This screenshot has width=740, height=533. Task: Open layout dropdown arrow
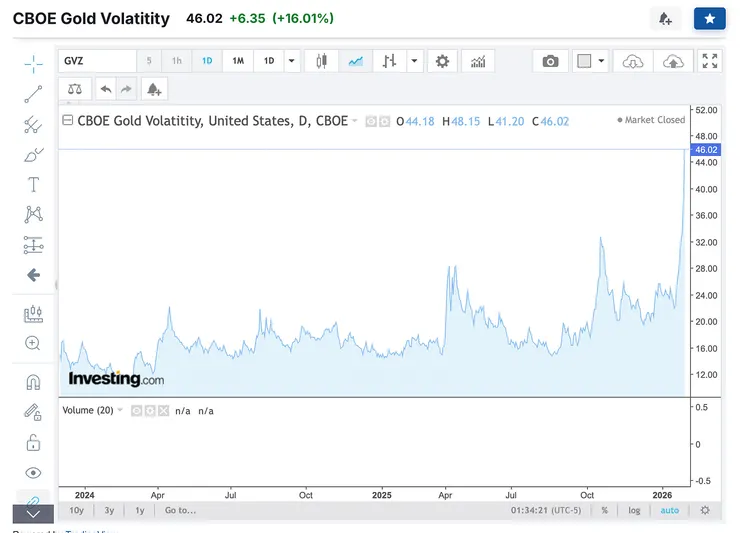coord(601,61)
